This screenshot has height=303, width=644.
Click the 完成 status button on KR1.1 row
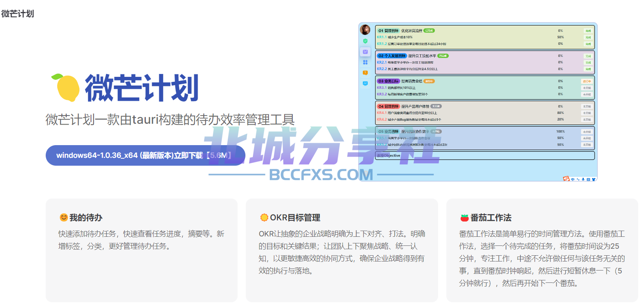[x=588, y=37]
